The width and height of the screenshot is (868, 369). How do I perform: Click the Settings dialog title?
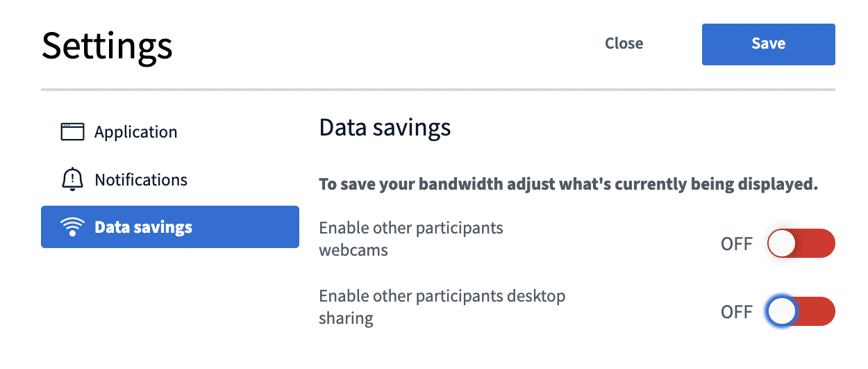(x=107, y=46)
